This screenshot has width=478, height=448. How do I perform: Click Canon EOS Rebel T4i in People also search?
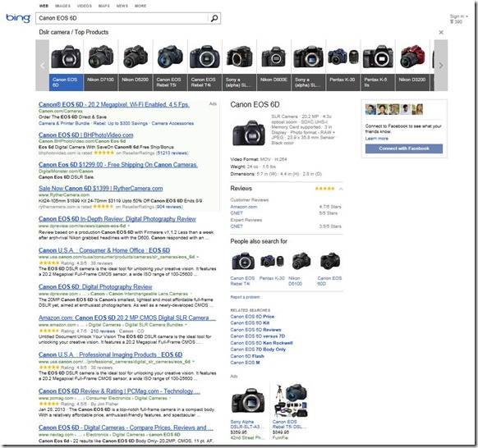tap(242, 269)
